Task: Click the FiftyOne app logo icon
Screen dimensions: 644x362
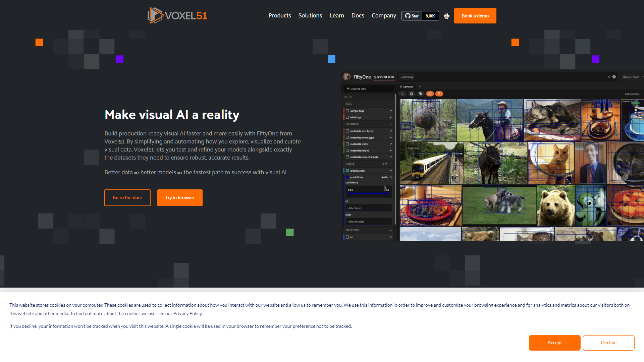Action: (348, 77)
